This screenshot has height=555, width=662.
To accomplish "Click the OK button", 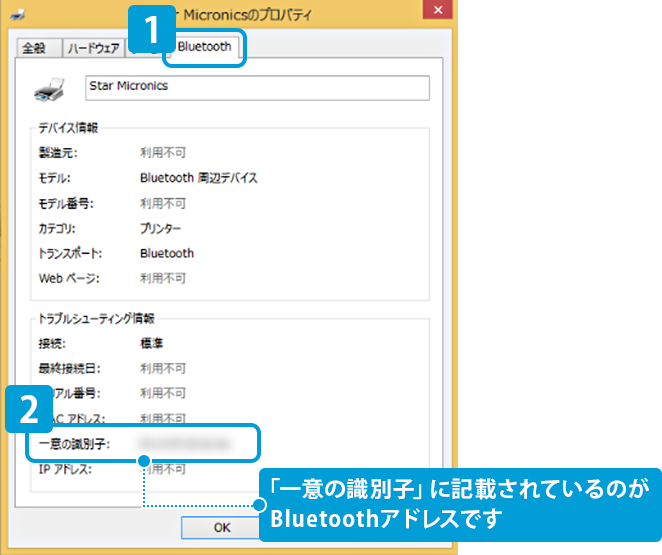I will [222, 528].
